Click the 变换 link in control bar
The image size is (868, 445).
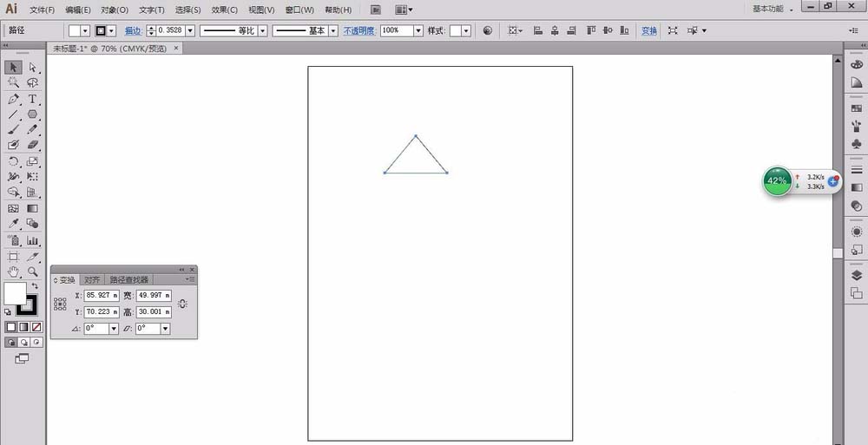[x=649, y=31]
